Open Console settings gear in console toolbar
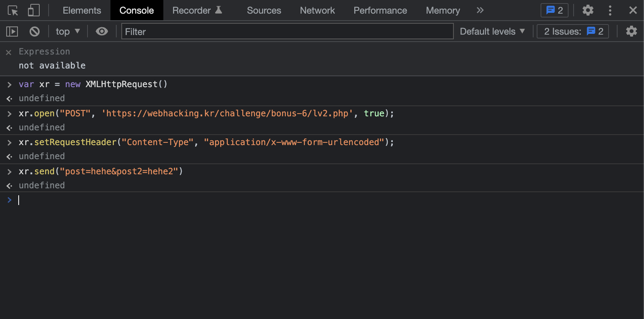644x319 pixels. (x=631, y=32)
